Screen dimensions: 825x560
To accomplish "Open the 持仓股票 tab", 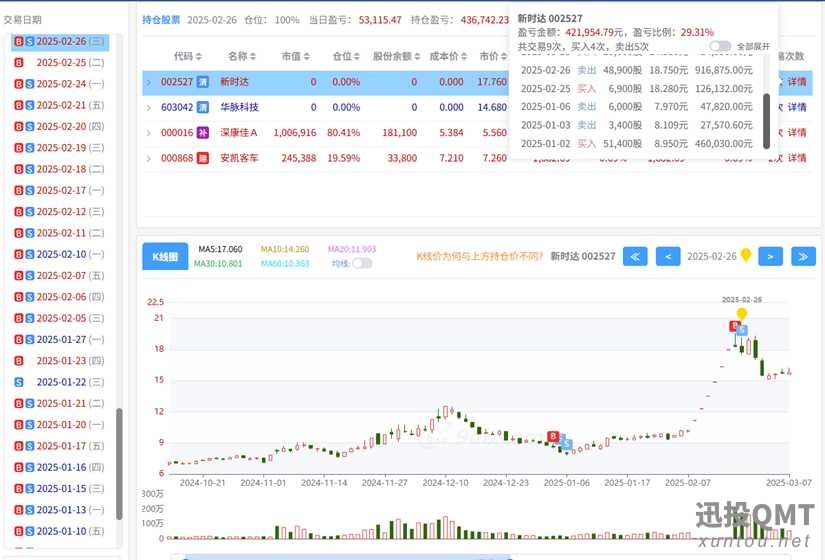I will tap(161, 20).
